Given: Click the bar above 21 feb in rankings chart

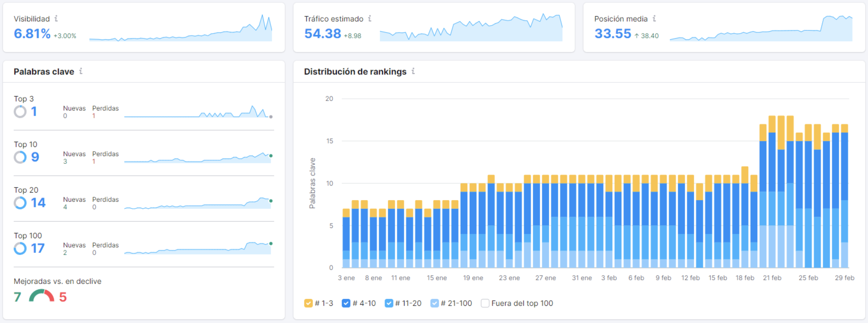Looking at the screenshot, I should point(772,192).
